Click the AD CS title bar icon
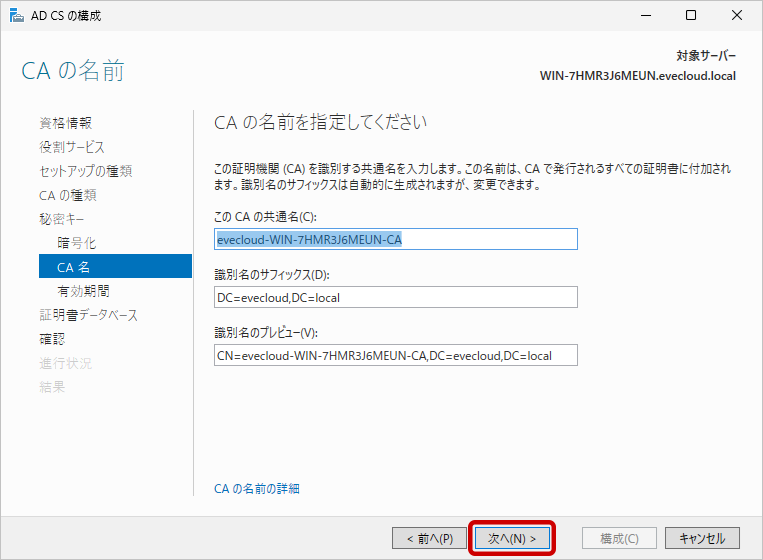The height and width of the screenshot is (560, 763). click(15, 15)
